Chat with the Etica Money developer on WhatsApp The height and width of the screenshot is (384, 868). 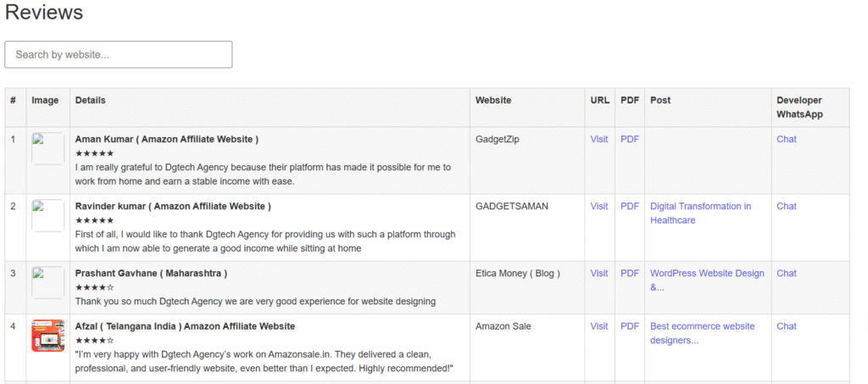pyautogui.click(x=787, y=273)
